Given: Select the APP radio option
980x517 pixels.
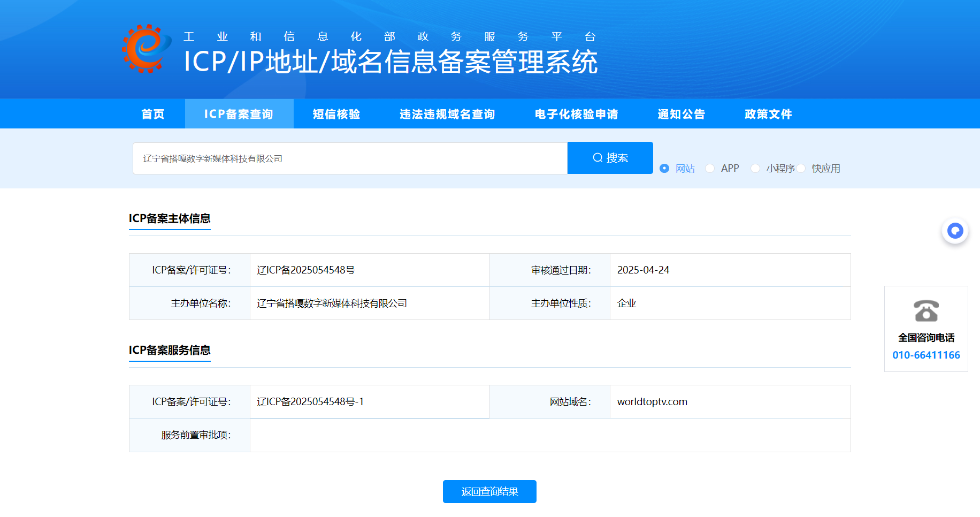Looking at the screenshot, I should click(x=710, y=168).
